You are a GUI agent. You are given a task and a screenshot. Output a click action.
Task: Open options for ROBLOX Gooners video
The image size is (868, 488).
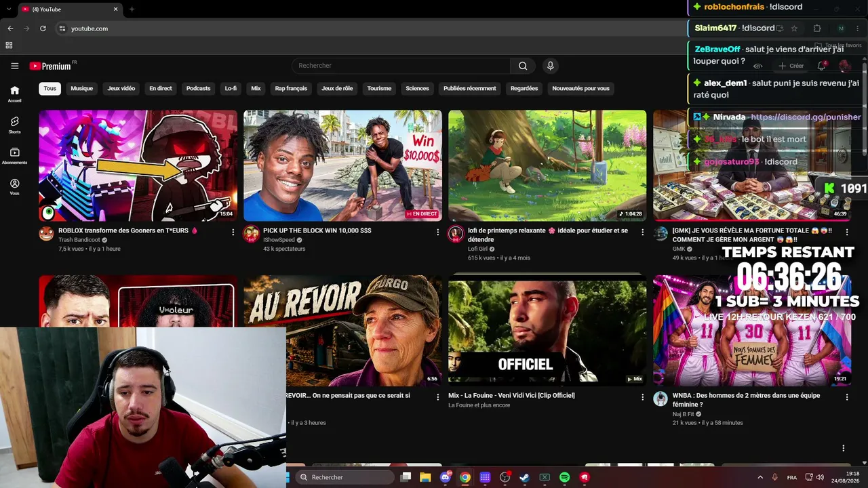click(x=233, y=232)
